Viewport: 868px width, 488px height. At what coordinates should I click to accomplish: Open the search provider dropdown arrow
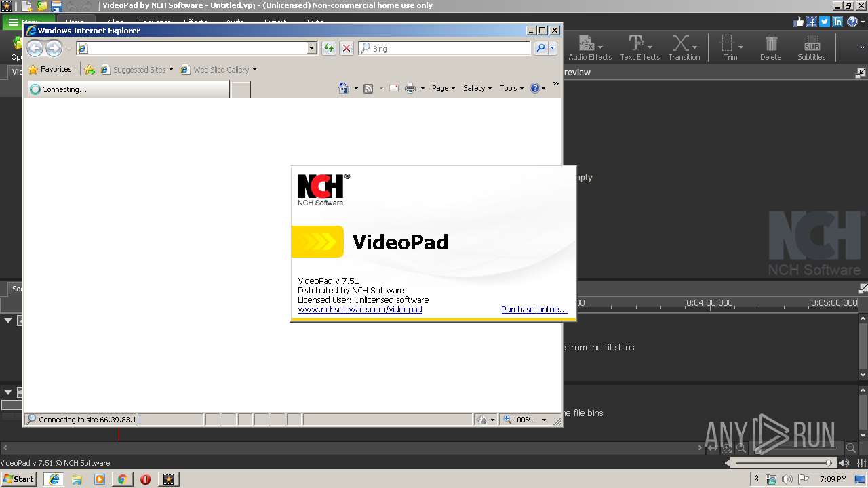coord(553,48)
